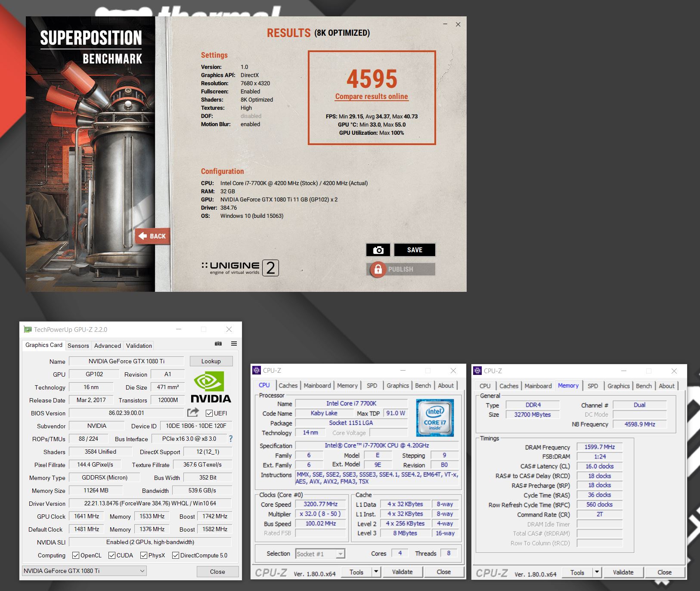Screen dimensions: 700x591
Task: Open Bench tab in Memory CPU-Z window
Action: [x=644, y=386]
